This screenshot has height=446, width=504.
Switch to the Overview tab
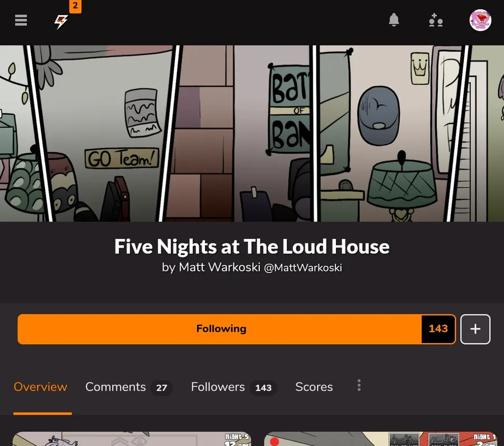pyautogui.click(x=40, y=387)
